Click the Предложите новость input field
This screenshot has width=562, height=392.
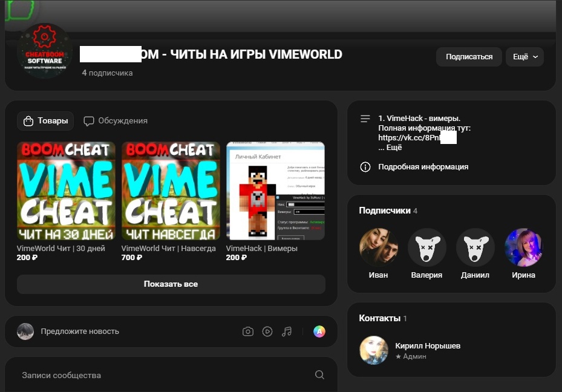tap(80, 332)
